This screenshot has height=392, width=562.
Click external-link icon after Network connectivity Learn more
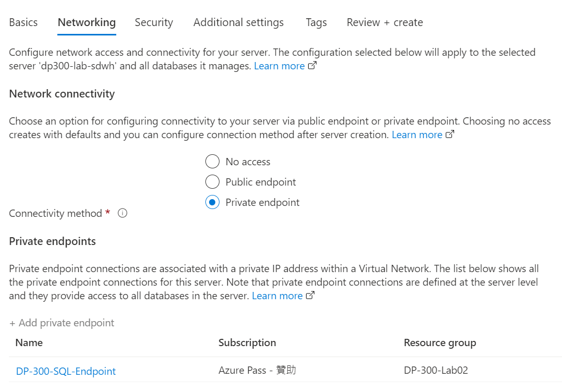tap(450, 135)
